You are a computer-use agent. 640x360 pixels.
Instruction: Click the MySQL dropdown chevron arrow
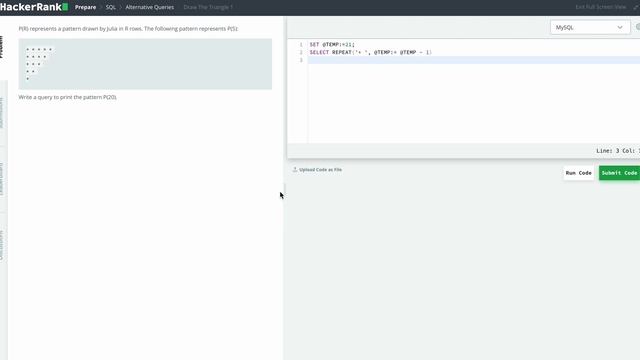tap(620, 27)
